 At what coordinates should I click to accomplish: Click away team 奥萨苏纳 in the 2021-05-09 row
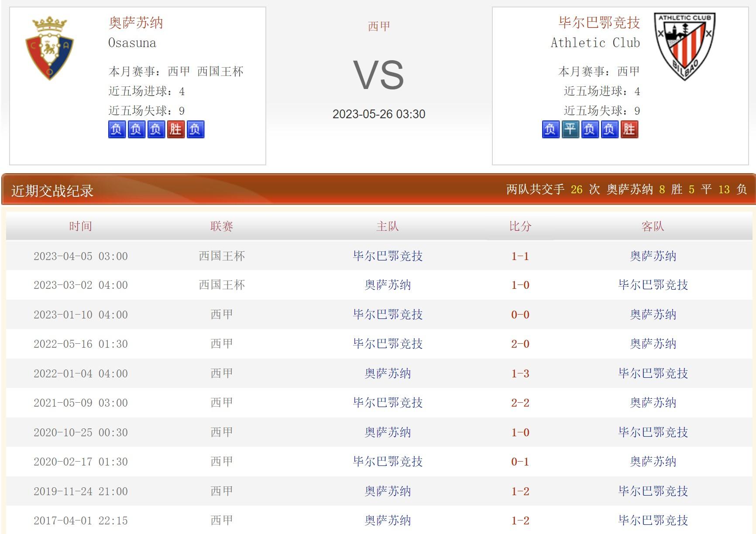[x=653, y=403]
